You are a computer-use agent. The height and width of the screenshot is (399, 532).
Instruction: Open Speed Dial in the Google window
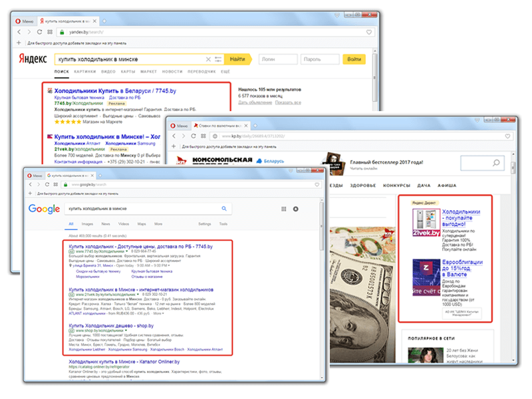click(x=56, y=185)
